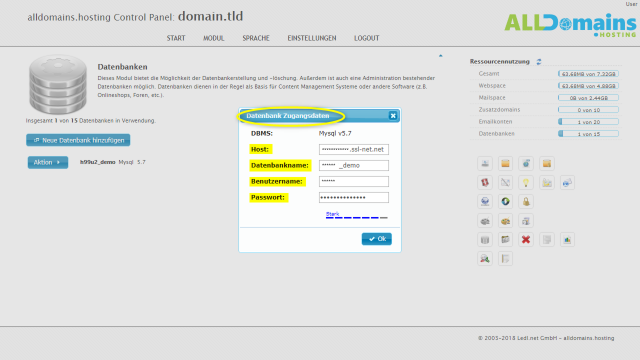640x360 pixels.
Task: Click the Webspace usage bar
Action: [x=588, y=86]
